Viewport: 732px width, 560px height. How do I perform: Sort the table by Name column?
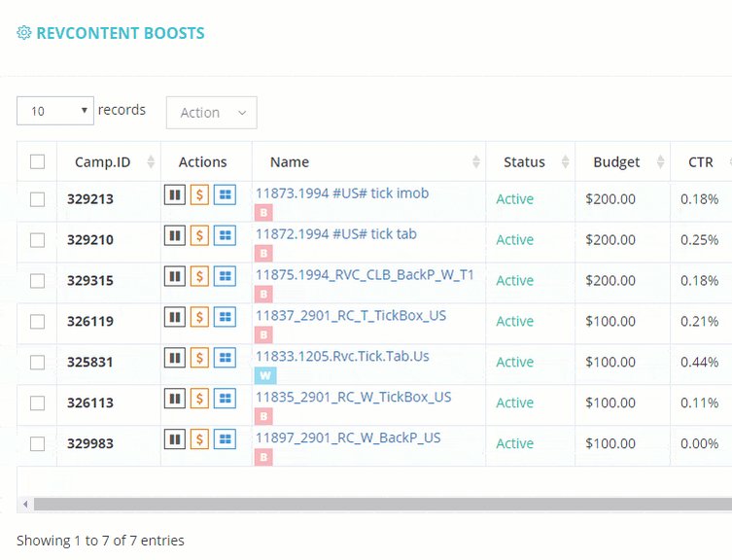pos(368,161)
